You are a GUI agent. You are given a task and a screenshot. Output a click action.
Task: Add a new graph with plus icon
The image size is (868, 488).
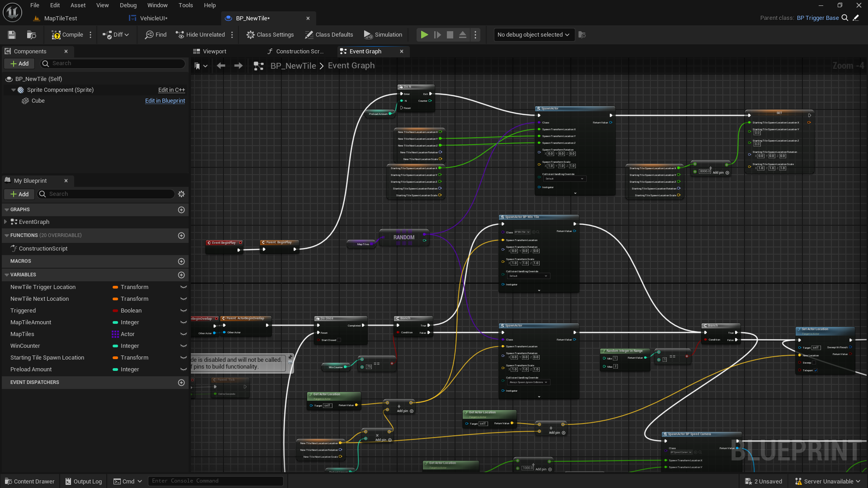click(181, 210)
